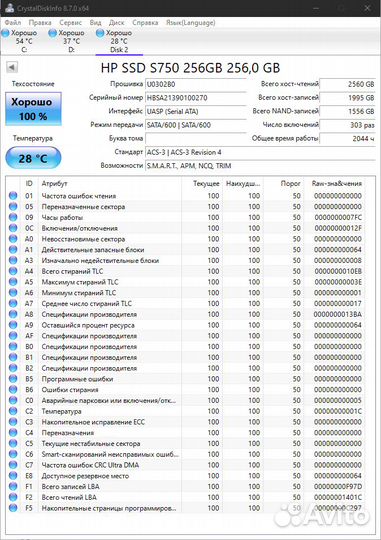Image resolution: width=381 pixels, height=540 pixels.
Task: Click status icon for attribute A9
Action: 13,325
